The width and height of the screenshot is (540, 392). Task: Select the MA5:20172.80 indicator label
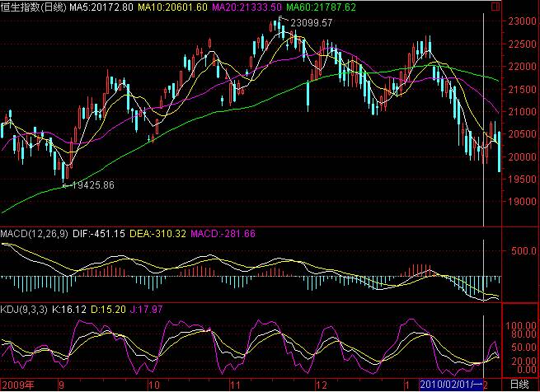(x=101, y=7)
